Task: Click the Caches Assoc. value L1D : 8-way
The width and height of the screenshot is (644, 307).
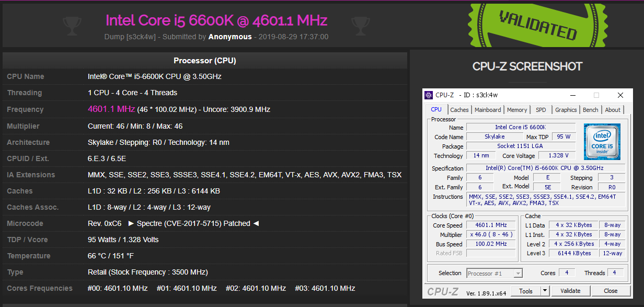Action: [149, 207]
